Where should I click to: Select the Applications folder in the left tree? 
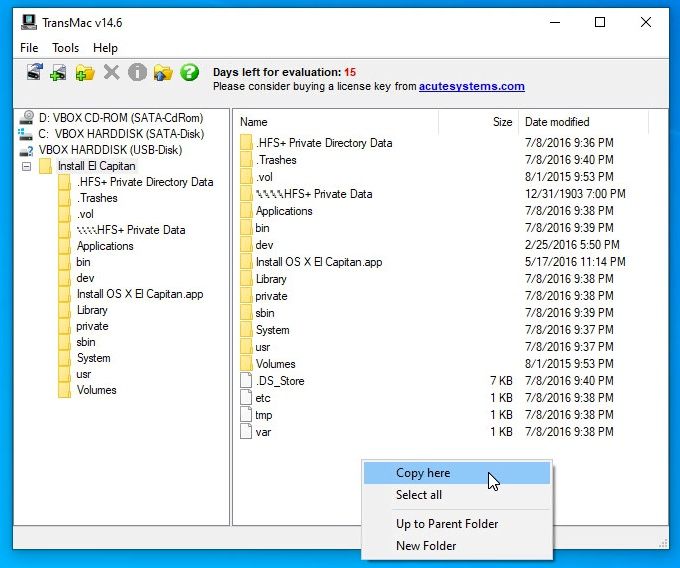tap(105, 246)
